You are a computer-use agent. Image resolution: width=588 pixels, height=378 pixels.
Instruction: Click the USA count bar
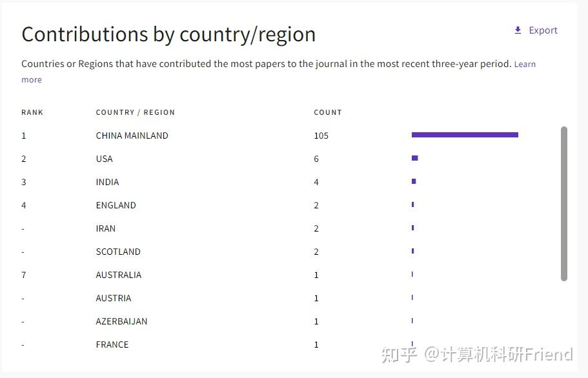414,158
